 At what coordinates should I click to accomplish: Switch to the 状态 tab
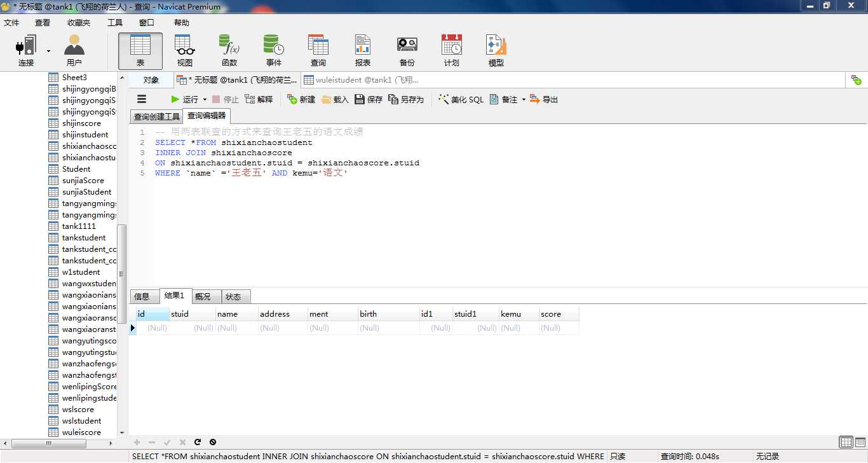click(x=236, y=296)
